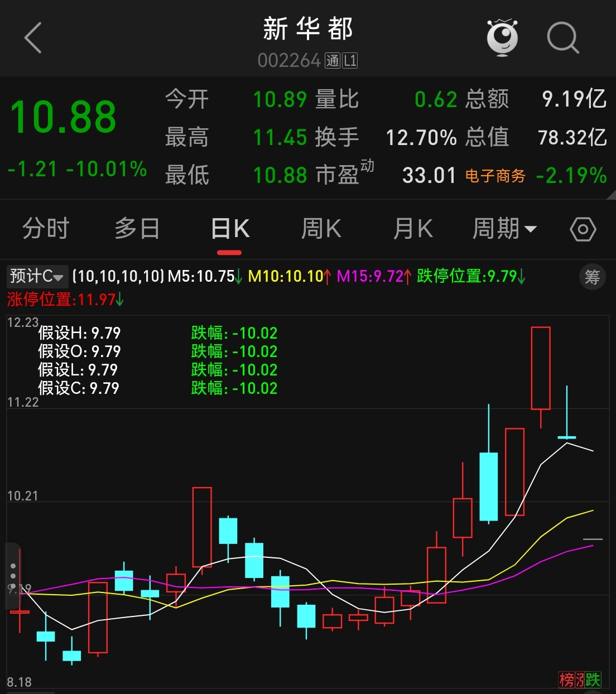This screenshot has height=694, width=616.
Task: Tap price change -1.21 -10.01%
Action: click(77, 169)
